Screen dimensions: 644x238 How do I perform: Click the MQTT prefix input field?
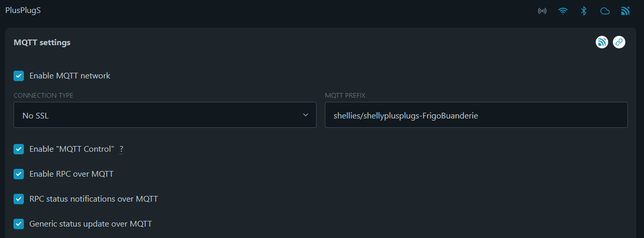476,115
